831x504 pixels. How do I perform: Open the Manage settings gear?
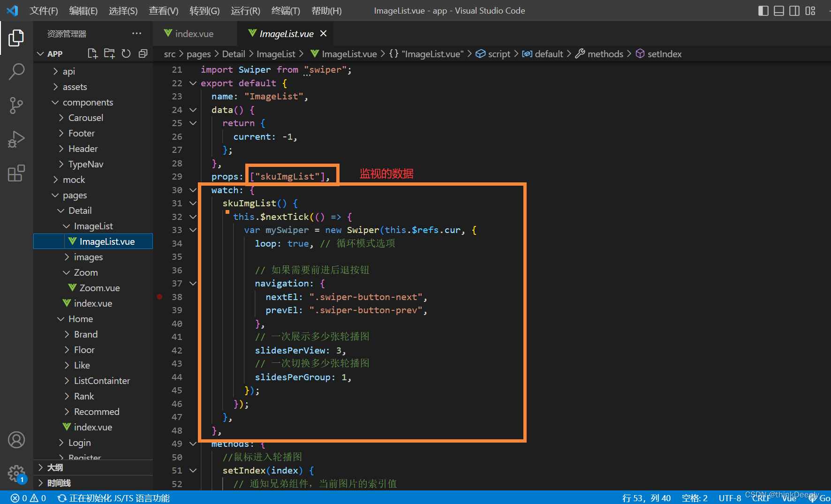(x=17, y=474)
